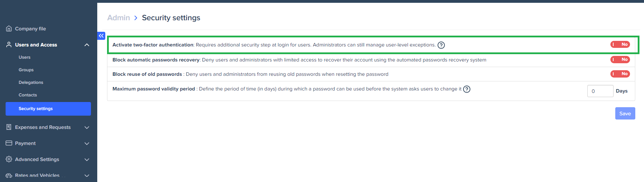Click the Company file home icon
The width and height of the screenshot is (644, 182).
click(9, 29)
